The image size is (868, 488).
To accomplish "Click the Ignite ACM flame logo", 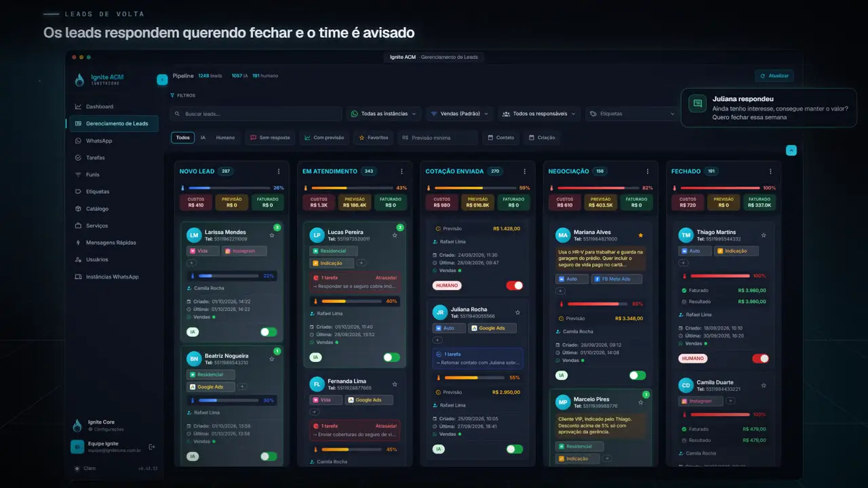I will pos(80,80).
